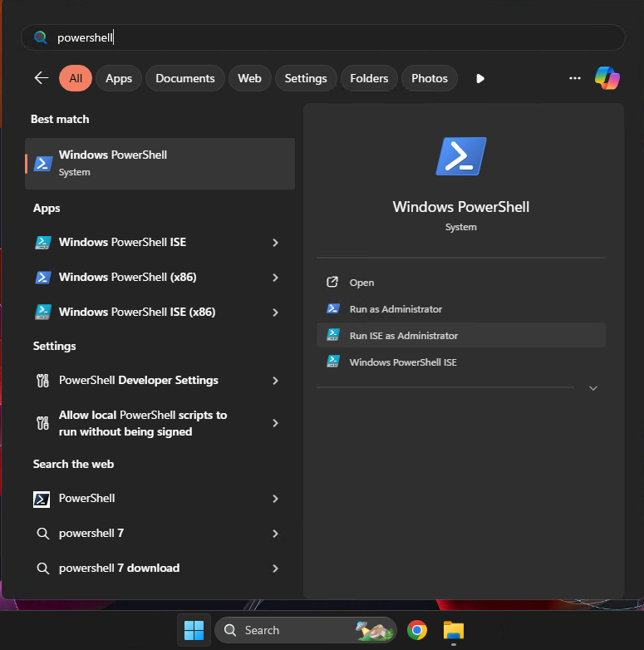Expand more actions chevron in preview pane
The width and height of the screenshot is (644, 650).
point(592,388)
